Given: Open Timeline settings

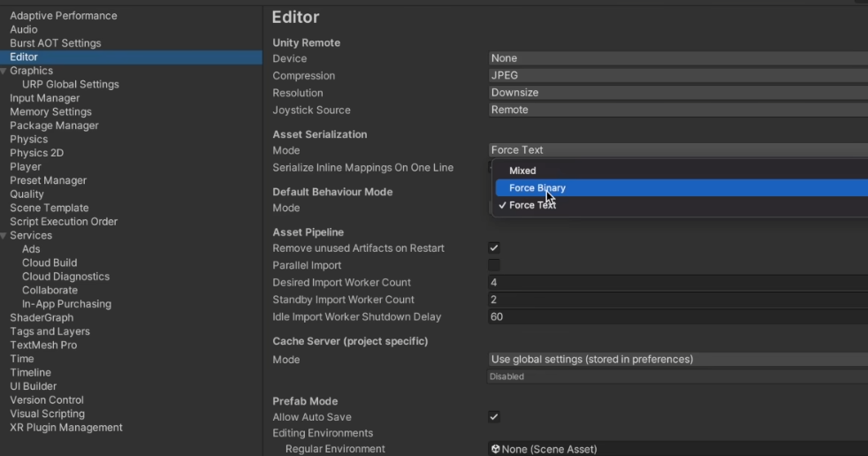Looking at the screenshot, I should click(x=30, y=372).
